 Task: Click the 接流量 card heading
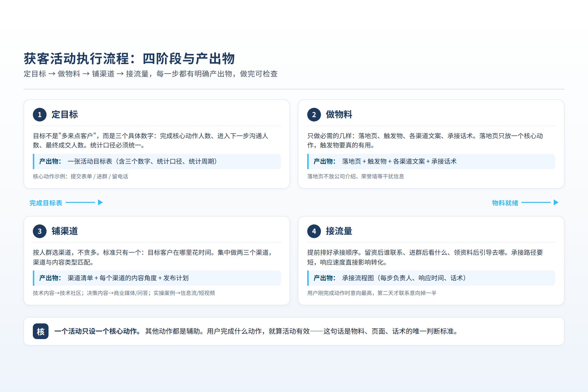339,231
